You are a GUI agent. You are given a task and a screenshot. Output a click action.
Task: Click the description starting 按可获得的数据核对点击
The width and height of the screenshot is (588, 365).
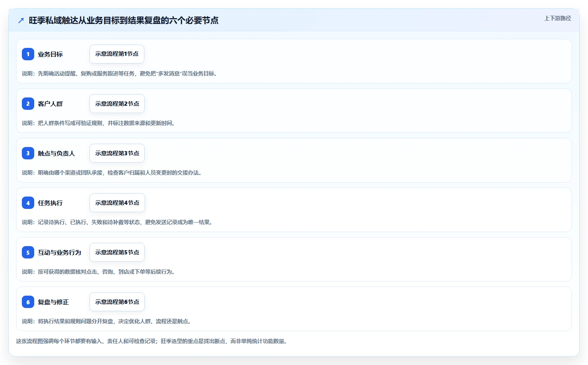click(x=99, y=272)
